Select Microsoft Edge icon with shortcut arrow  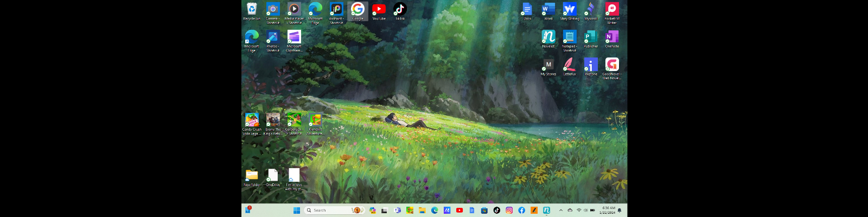tap(252, 41)
